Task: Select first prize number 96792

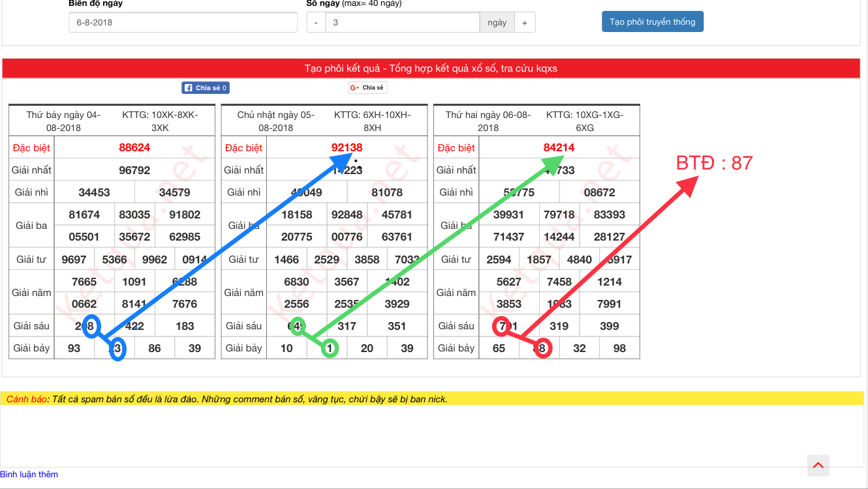Action: tap(134, 170)
